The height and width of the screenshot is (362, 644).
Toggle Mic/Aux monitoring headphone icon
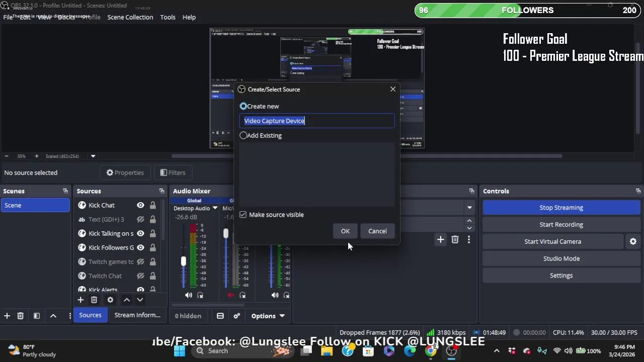(243, 295)
